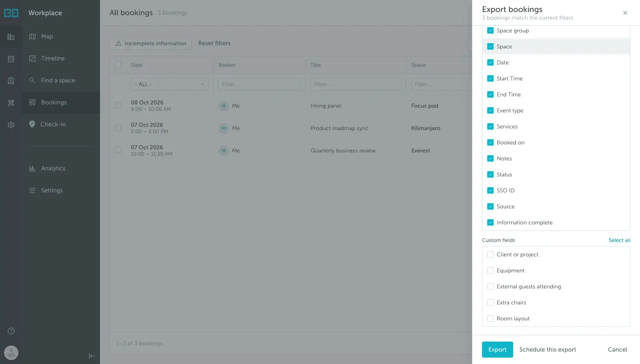Click Schedule this export
This screenshot has width=640, height=364.
[x=548, y=350]
